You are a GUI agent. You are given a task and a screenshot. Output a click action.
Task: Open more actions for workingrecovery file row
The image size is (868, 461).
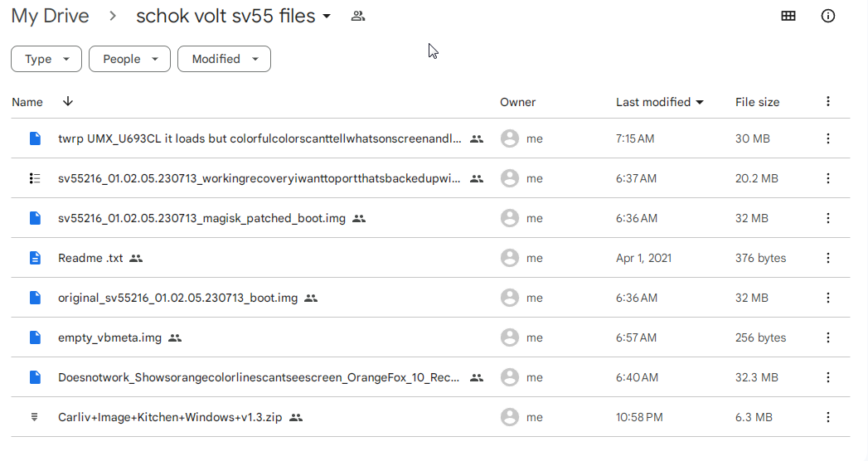828,178
